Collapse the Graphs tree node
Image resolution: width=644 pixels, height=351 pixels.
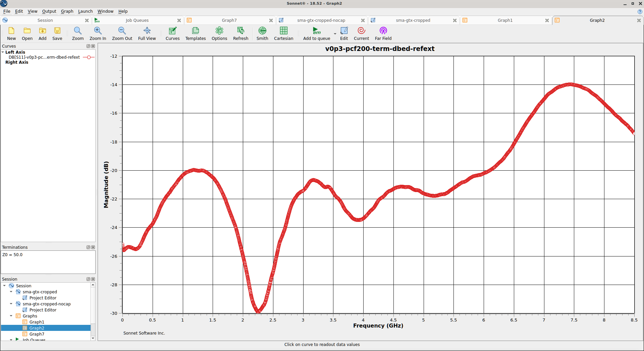pyautogui.click(x=11, y=316)
